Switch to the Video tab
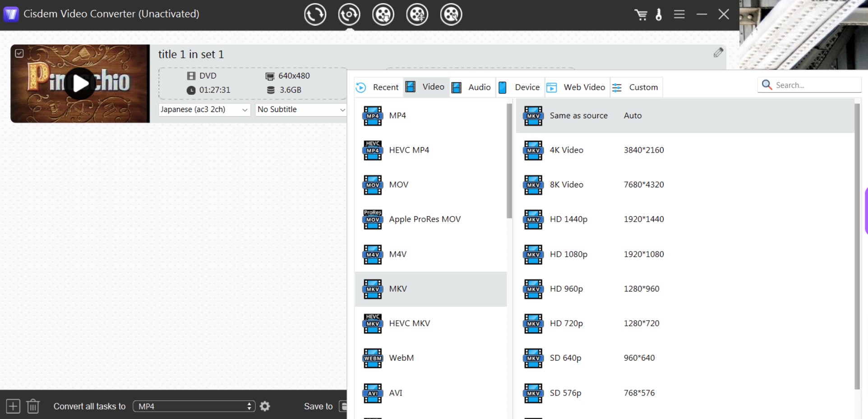 click(x=425, y=87)
